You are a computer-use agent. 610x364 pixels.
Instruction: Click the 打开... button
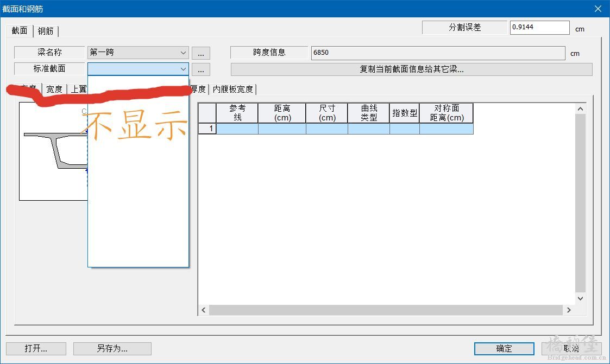pos(36,348)
